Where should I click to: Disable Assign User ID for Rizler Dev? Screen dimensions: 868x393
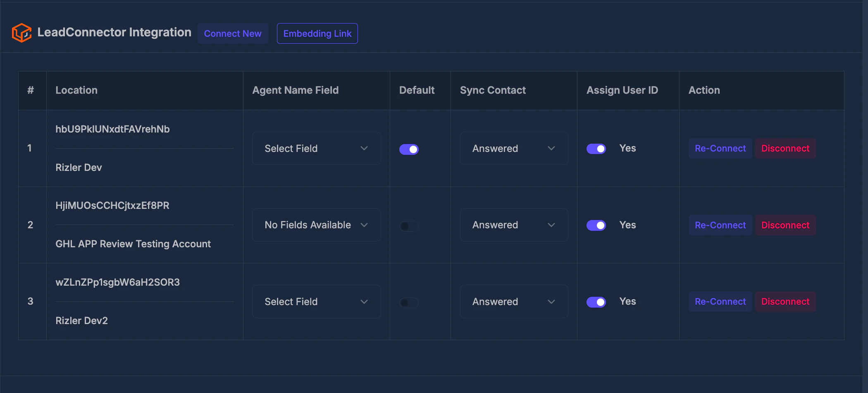(x=596, y=149)
